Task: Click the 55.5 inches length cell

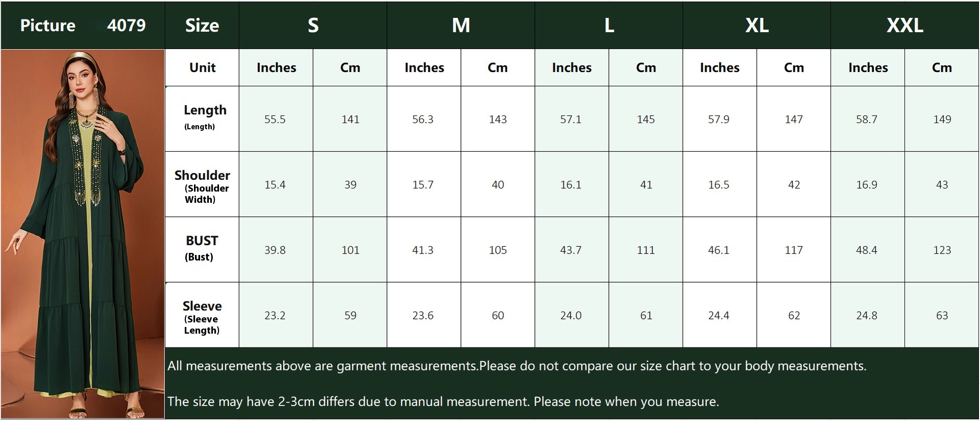Action: click(275, 119)
